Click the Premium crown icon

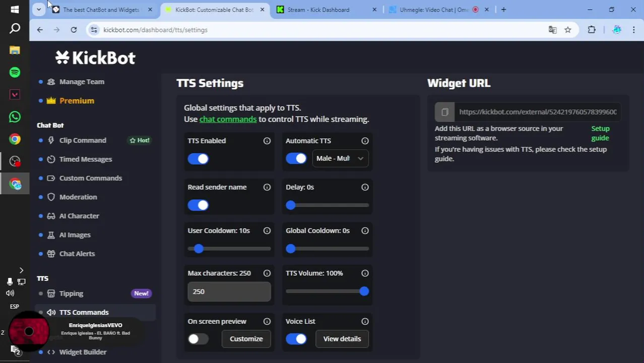point(51,101)
